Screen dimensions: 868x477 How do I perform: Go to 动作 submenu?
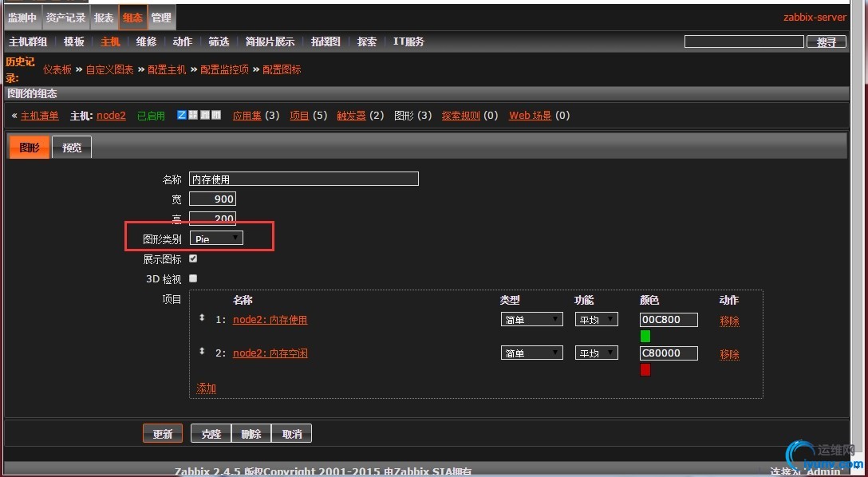(x=182, y=41)
